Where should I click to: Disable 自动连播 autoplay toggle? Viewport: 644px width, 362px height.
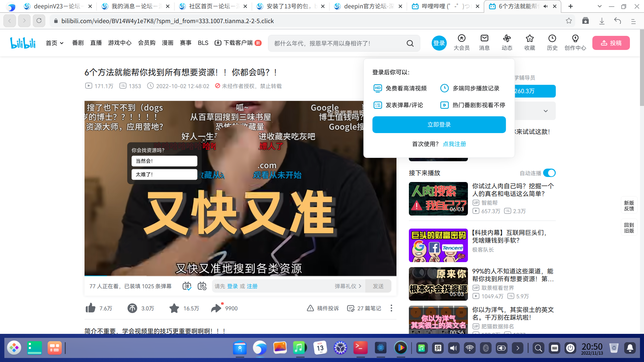pyautogui.click(x=549, y=173)
